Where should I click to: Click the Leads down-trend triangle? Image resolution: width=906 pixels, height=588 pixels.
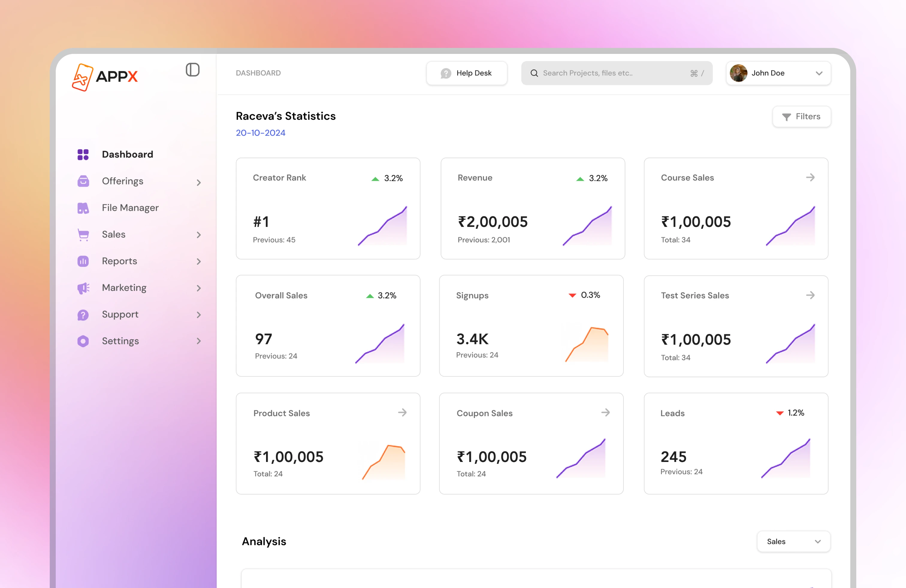point(780,413)
